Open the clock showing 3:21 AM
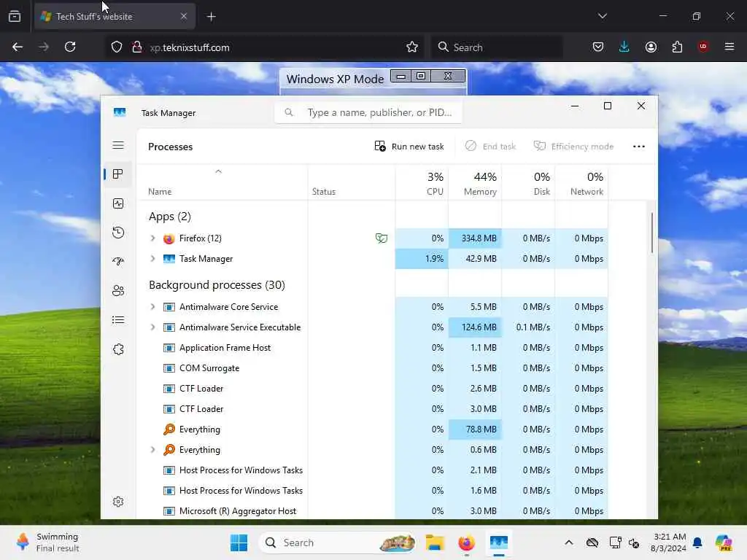The width and height of the screenshot is (747, 560). tap(669, 542)
